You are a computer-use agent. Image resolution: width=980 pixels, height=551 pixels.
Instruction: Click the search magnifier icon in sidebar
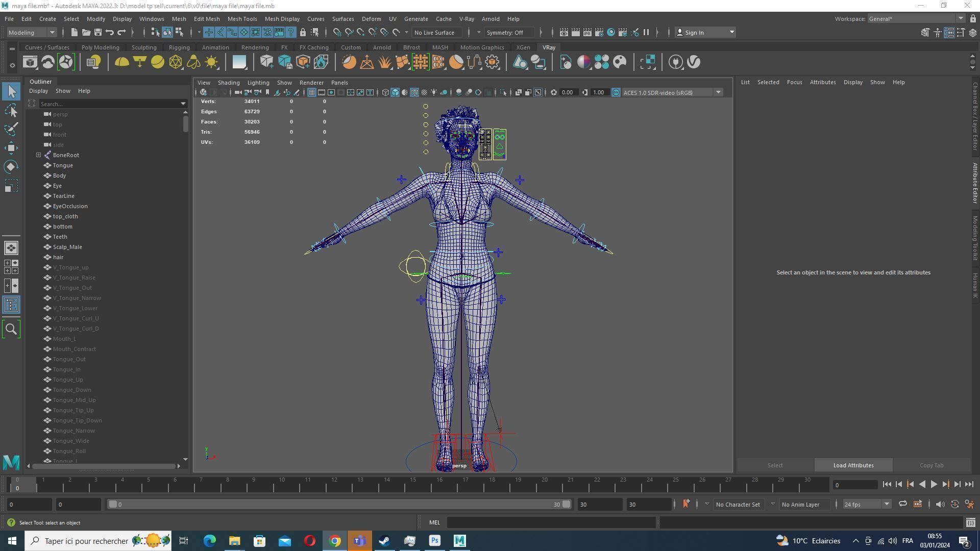coord(11,329)
